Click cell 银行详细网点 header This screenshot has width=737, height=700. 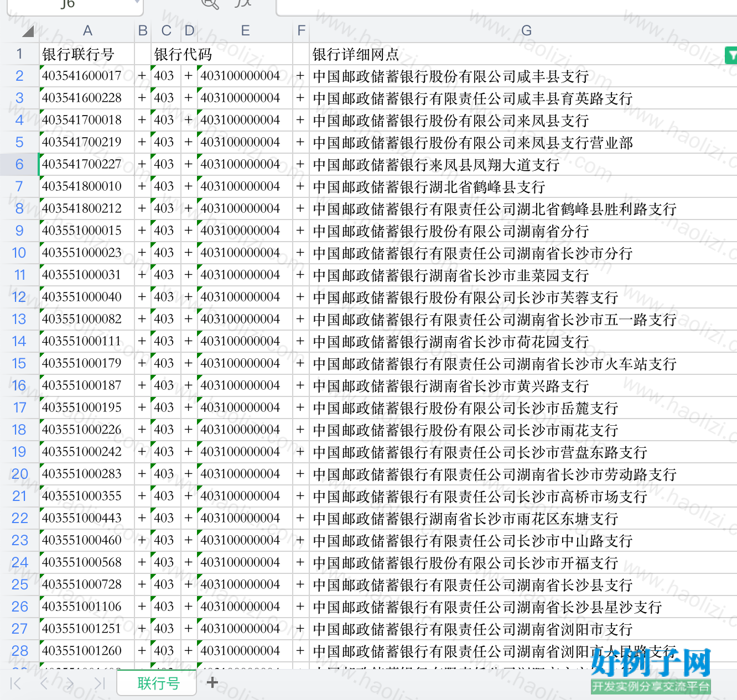click(523, 54)
